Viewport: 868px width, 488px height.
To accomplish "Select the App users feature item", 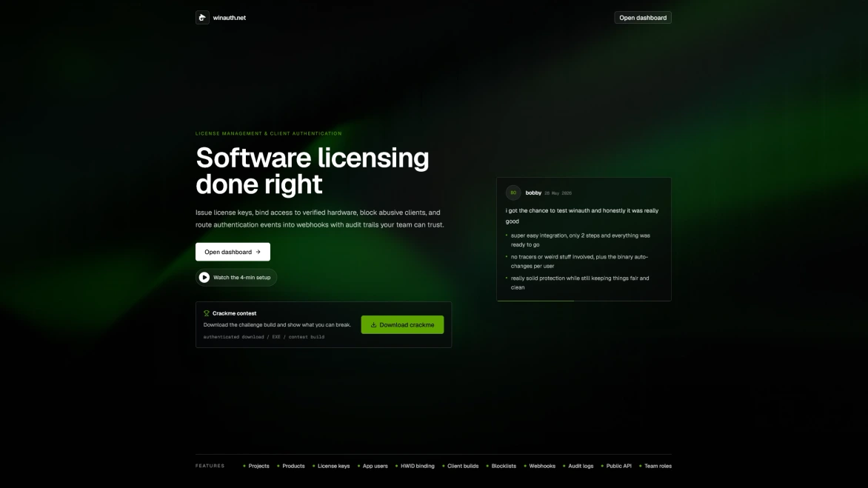I will [x=373, y=466].
